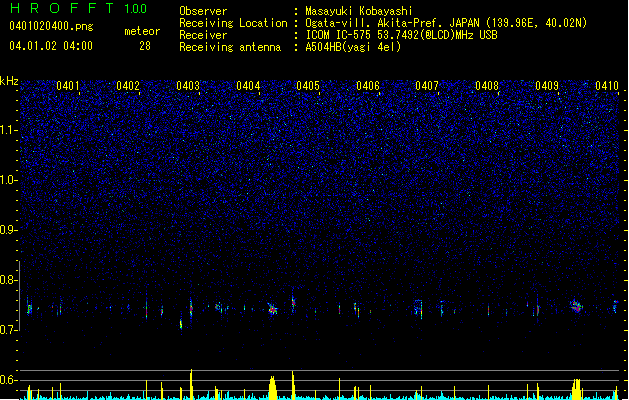Click the bright meteor echo near 0404
Image resolution: width=629 pixels, height=400 pixels.
pos(273,309)
